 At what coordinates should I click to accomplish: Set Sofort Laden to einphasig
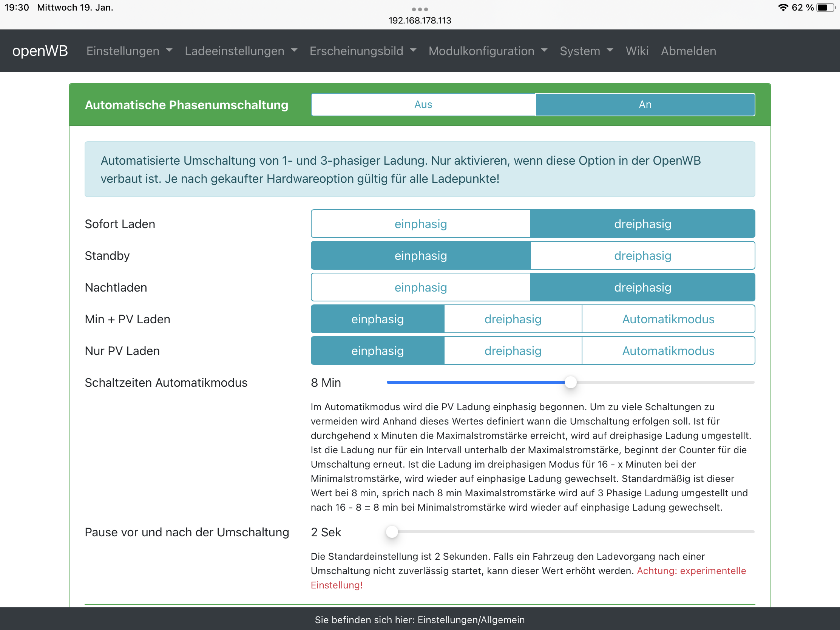420,224
